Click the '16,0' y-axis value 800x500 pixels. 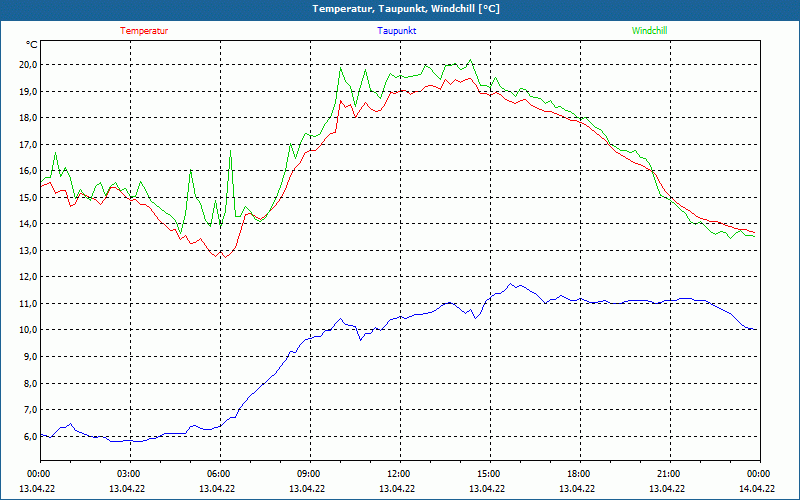(x=29, y=171)
